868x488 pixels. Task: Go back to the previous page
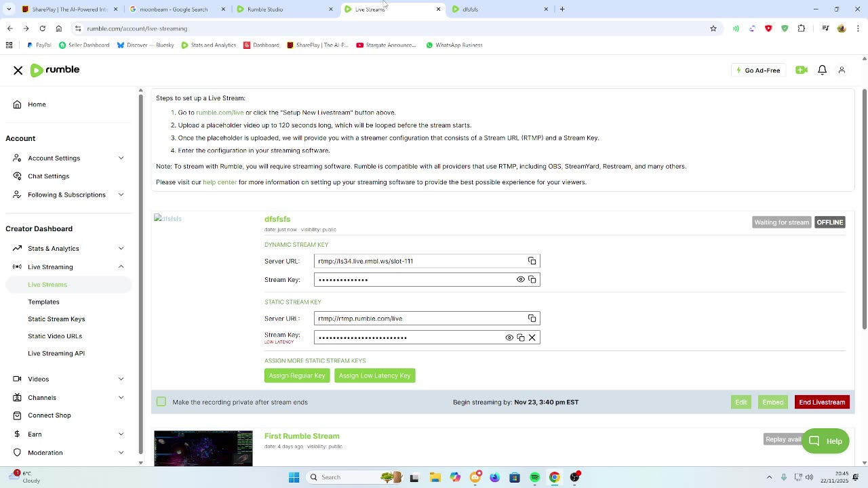(x=9, y=28)
